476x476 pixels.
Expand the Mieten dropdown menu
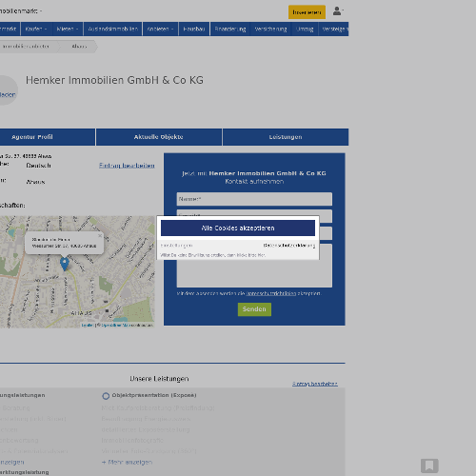click(68, 29)
